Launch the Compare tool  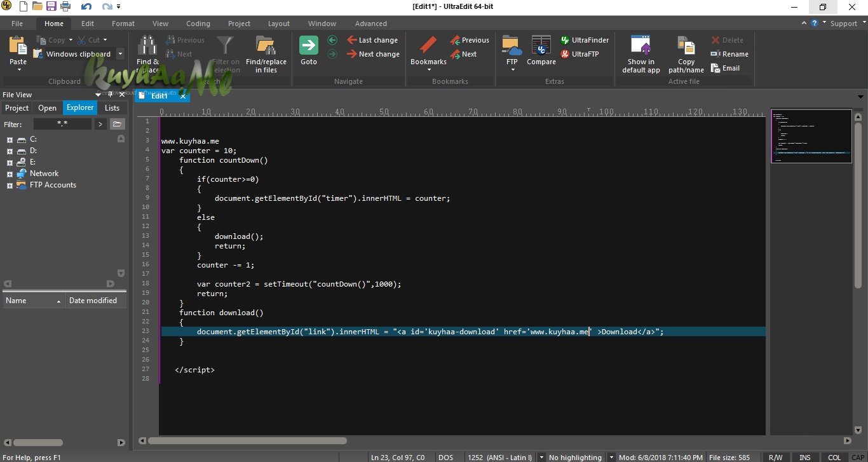pos(541,50)
